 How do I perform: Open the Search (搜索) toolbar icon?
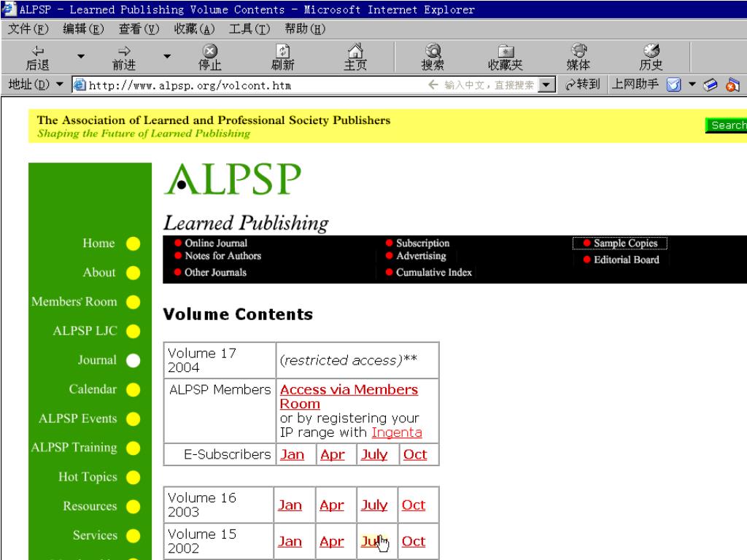tap(433, 58)
